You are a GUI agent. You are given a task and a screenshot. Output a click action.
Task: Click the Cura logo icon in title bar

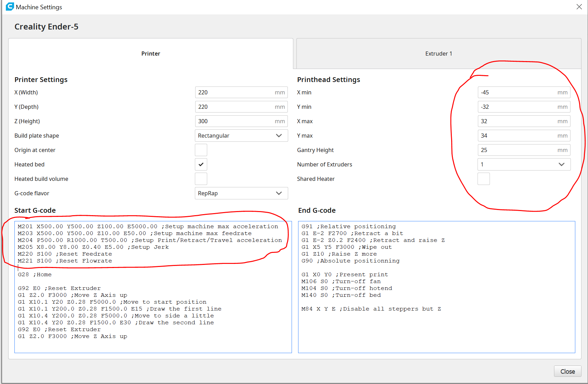coord(10,7)
